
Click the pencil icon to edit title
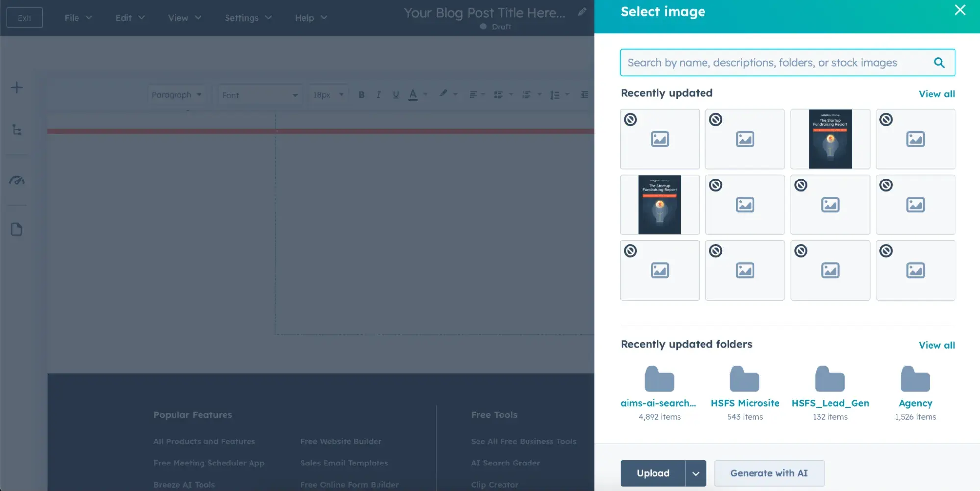582,12
